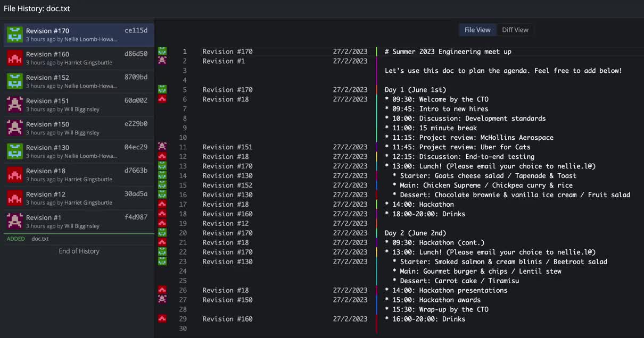
Task: Switch to Diff View
Action: click(515, 30)
